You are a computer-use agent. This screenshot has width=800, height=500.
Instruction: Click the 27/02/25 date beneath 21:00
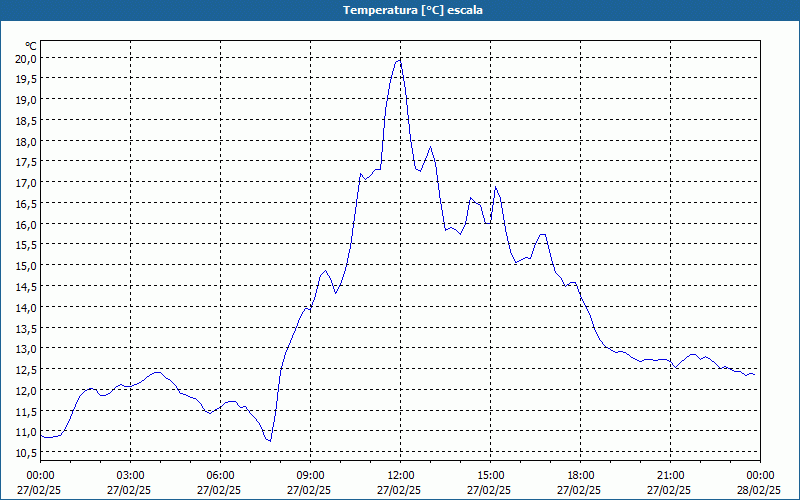click(x=669, y=490)
